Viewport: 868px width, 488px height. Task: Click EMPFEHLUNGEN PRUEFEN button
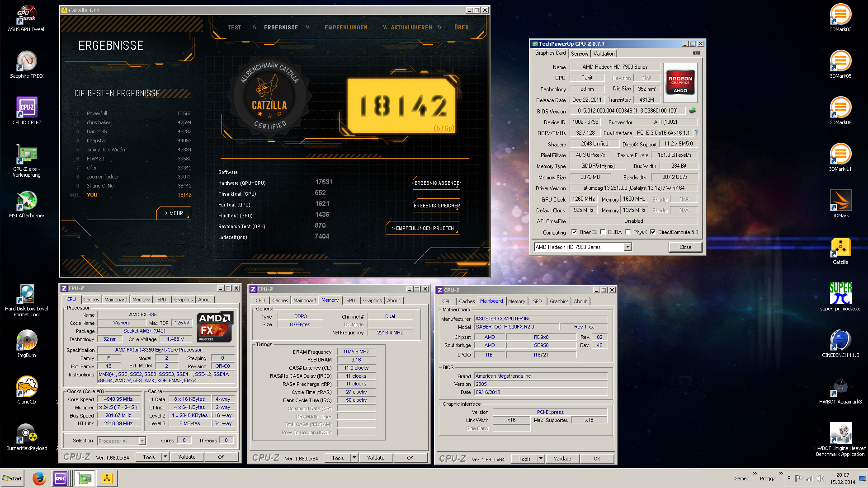click(423, 228)
